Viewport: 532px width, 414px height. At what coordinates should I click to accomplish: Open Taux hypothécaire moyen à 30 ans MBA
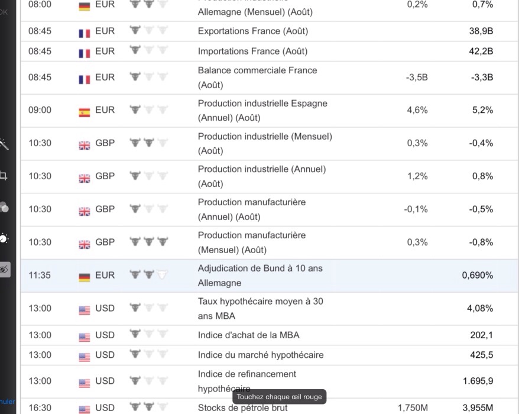(260, 308)
